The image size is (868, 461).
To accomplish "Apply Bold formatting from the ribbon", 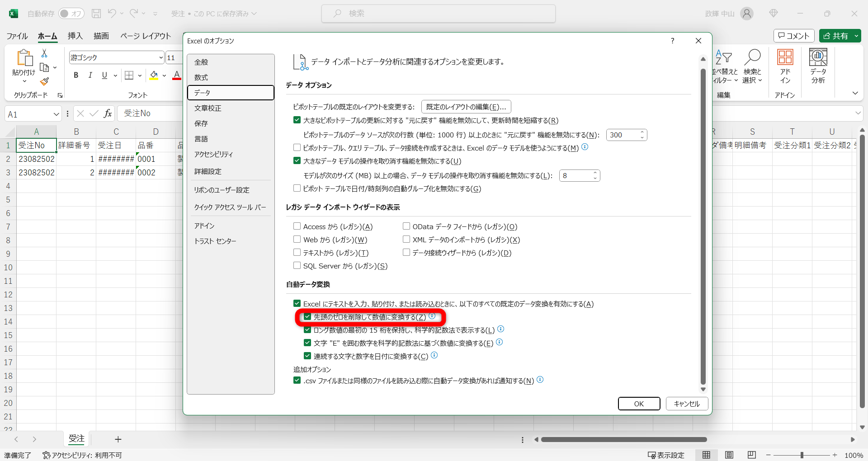I will [76, 75].
